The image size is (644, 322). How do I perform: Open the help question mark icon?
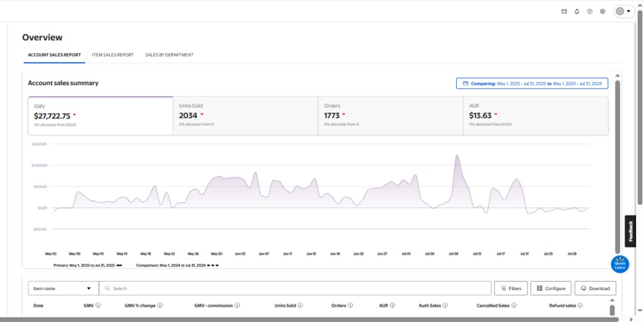pyautogui.click(x=590, y=11)
